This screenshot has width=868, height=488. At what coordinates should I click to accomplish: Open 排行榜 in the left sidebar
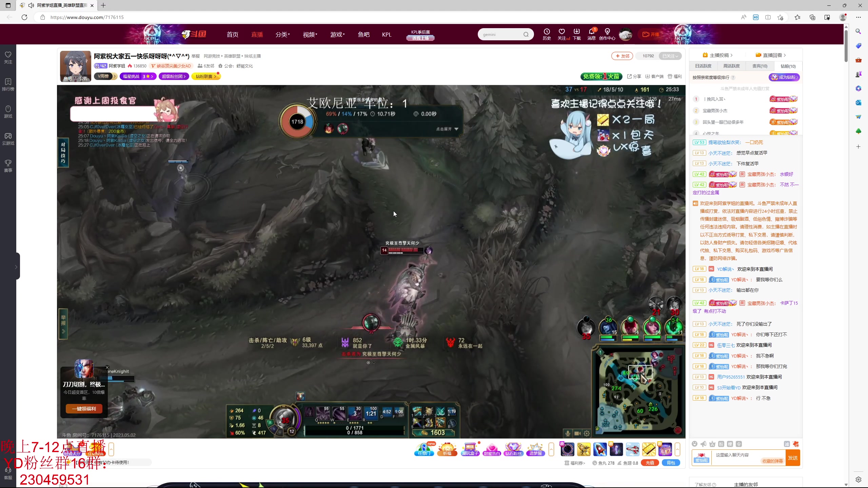coord(8,85)
